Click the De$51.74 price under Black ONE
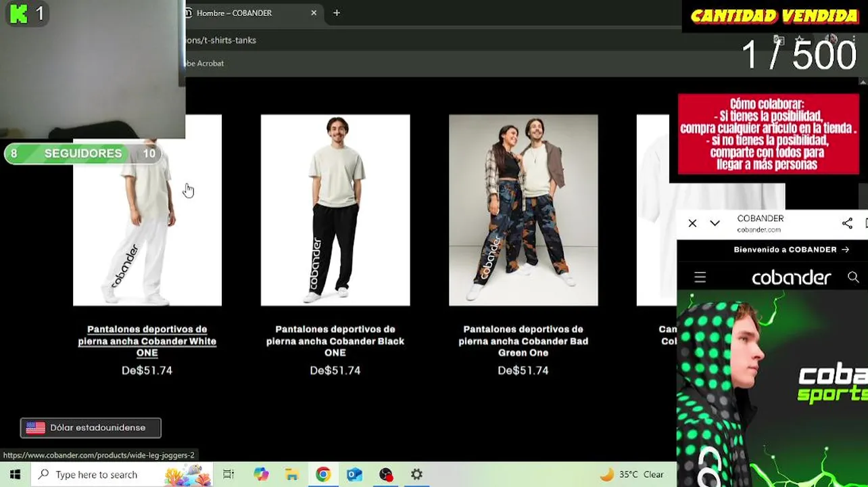The image size is (868, 487). [335, 371]
